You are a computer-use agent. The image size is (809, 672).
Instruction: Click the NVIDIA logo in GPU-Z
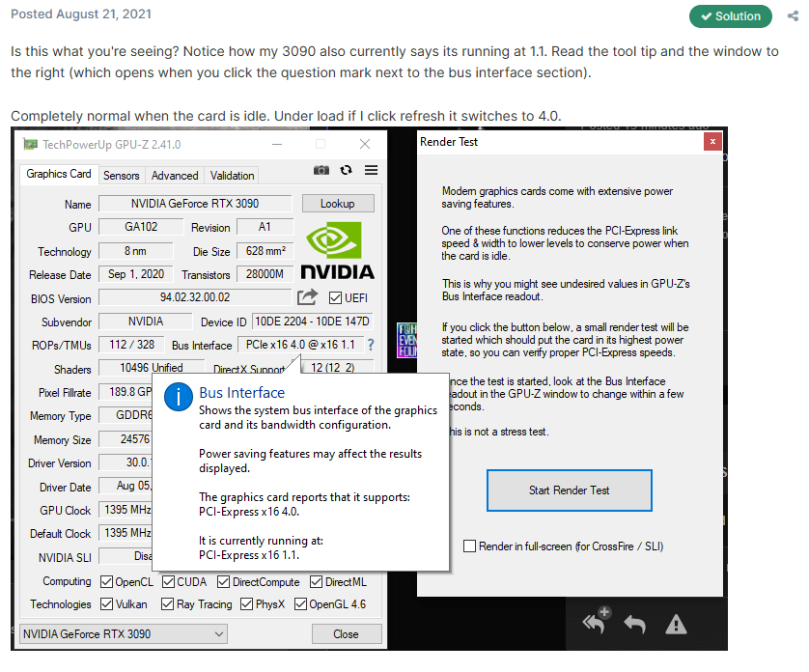click(x=337, y=250)
